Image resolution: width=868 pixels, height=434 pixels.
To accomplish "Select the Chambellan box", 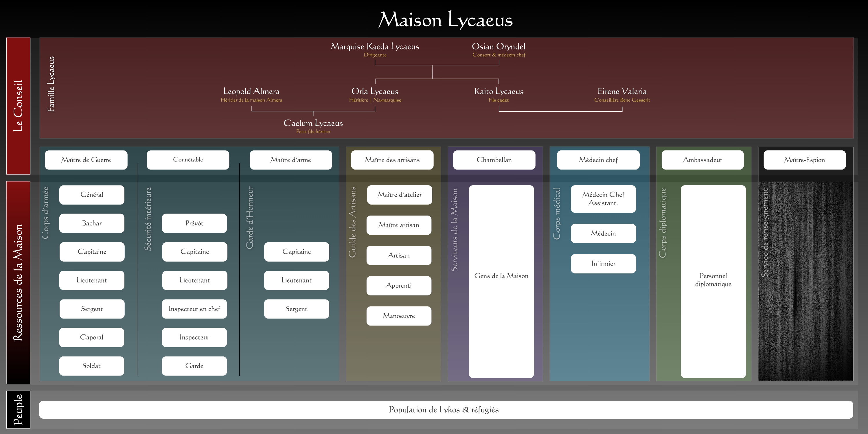I will pos(494,160).
